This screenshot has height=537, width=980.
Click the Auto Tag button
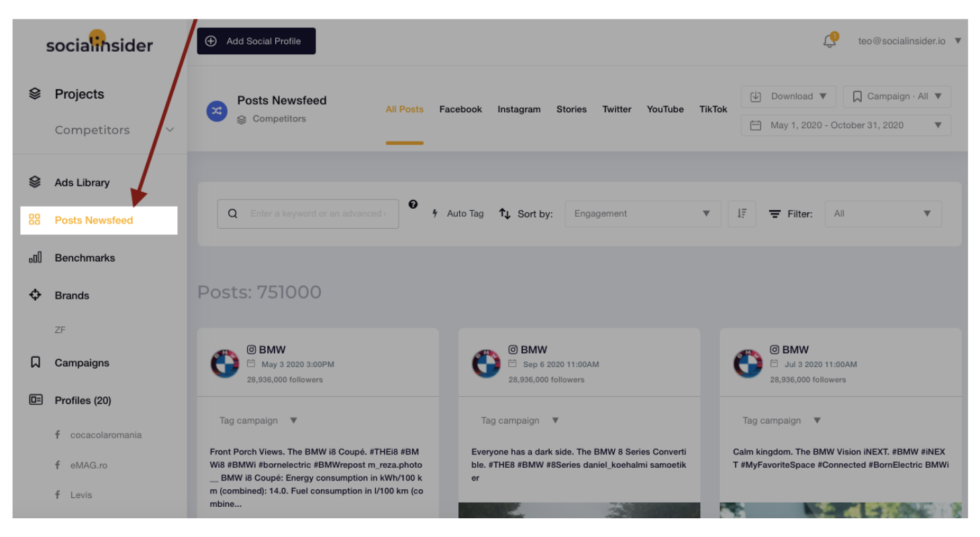(458, 213)
